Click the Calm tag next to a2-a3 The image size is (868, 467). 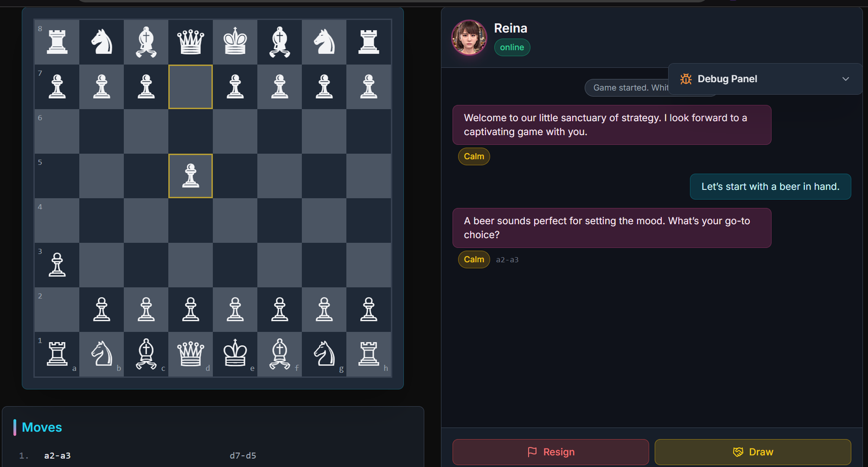pos(474,260)
